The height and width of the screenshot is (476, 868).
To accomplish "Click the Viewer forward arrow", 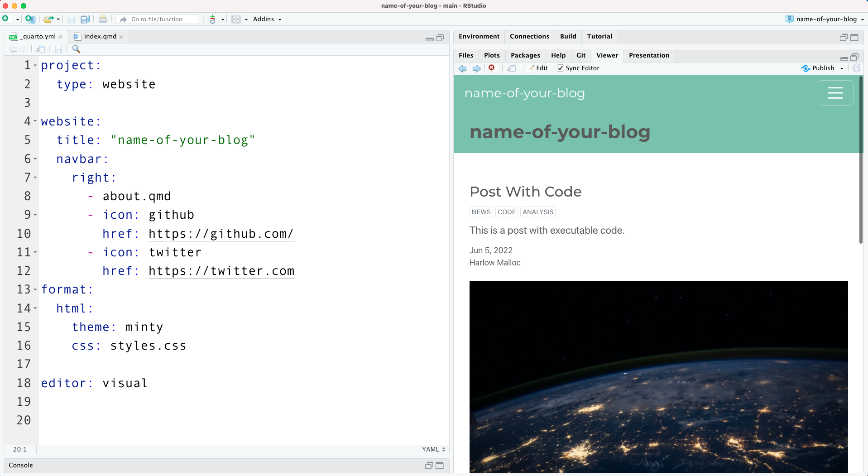I will tap(476, 68).
